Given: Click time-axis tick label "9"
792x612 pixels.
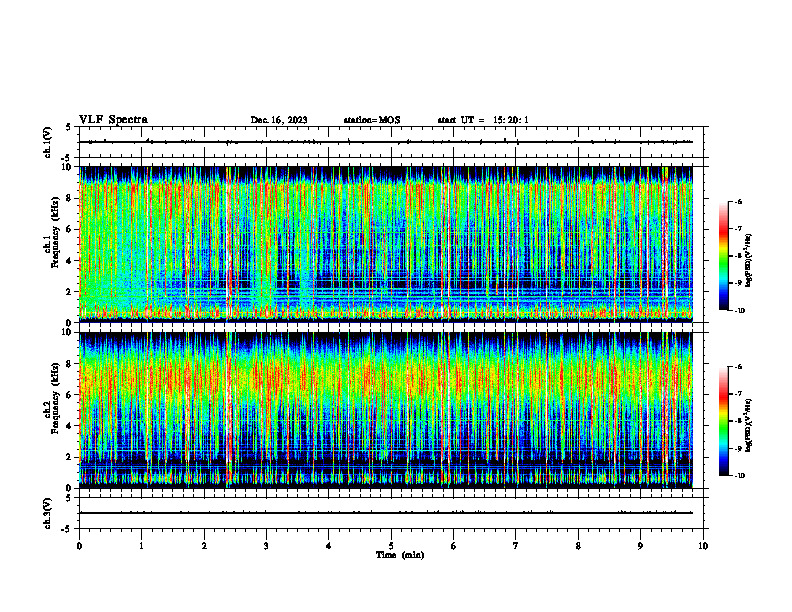Looking at the screenshot, I should click(640, 546).
